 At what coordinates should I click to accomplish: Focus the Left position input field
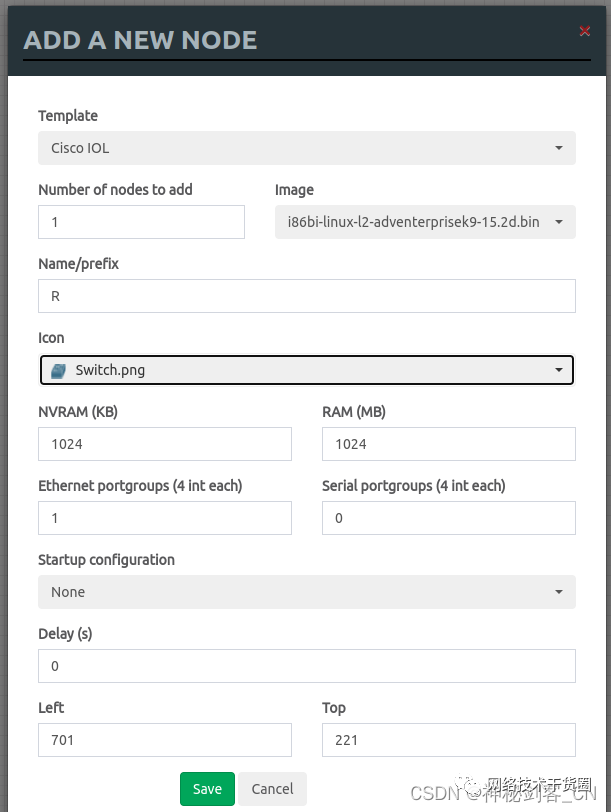[x=165, y=740]
